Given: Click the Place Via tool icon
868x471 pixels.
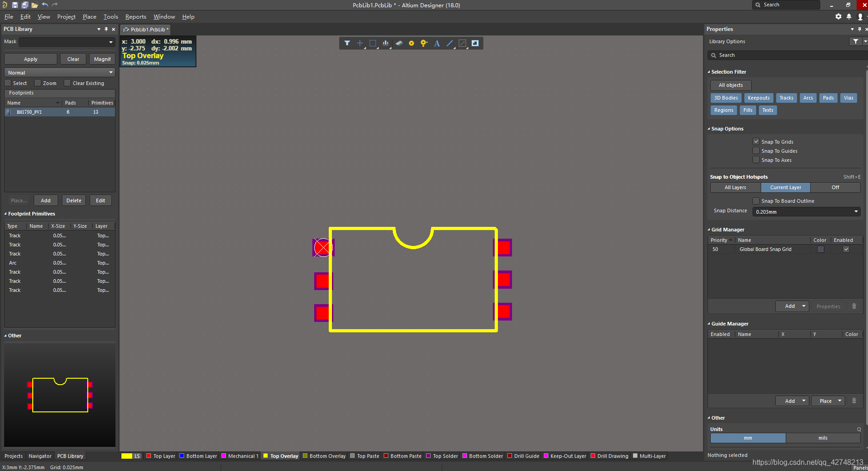Looking at the screenshot, I should click(x=424, y=43).
